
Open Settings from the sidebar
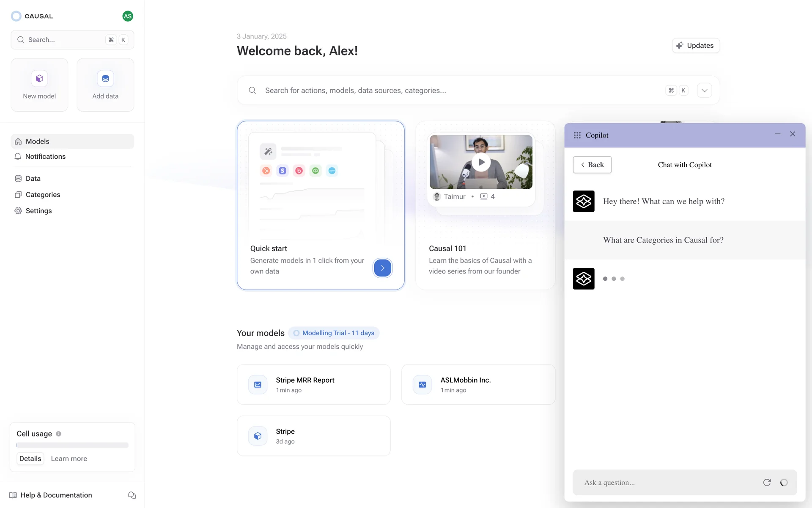pos(38,211)
